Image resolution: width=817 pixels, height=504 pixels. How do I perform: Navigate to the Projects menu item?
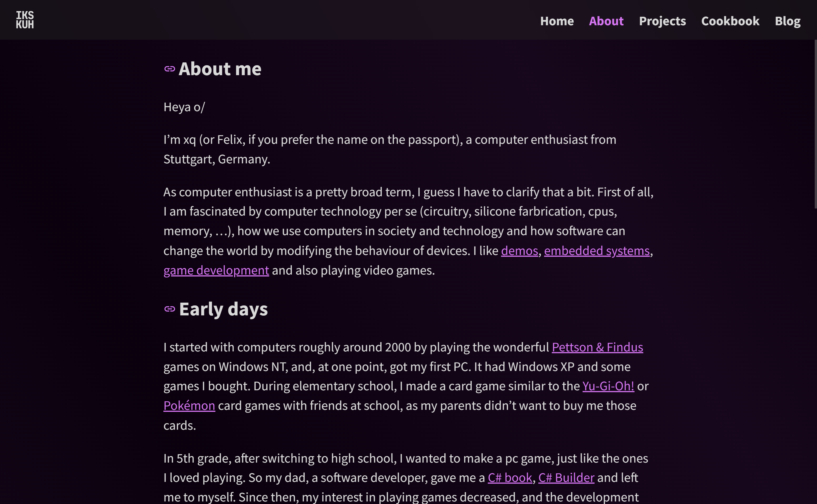tap(662, 20)
